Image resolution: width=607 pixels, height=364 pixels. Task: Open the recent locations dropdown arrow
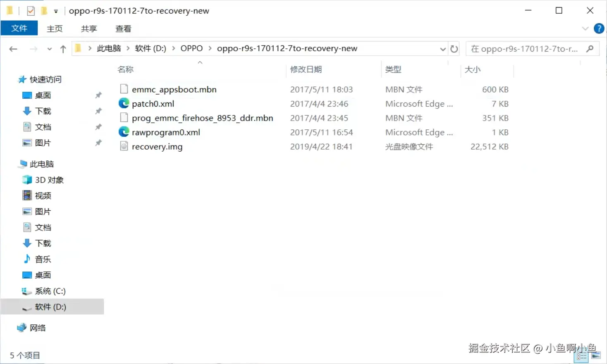[x=50, y=49]
